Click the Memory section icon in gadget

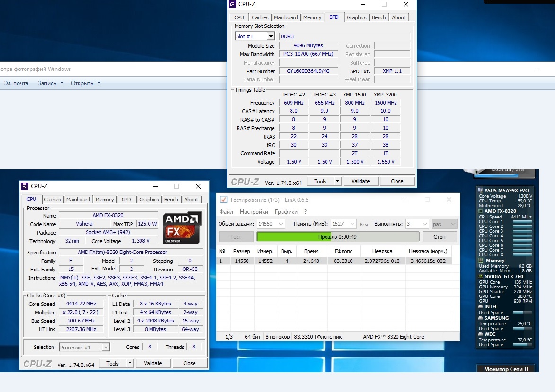tap(480, 260)
